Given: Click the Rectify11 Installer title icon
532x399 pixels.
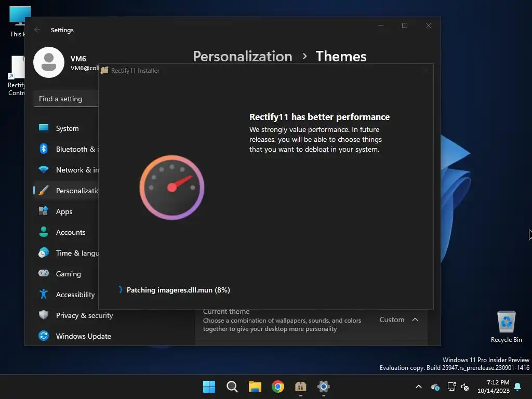Looking at the screenshot, I should tap(104, 70).
